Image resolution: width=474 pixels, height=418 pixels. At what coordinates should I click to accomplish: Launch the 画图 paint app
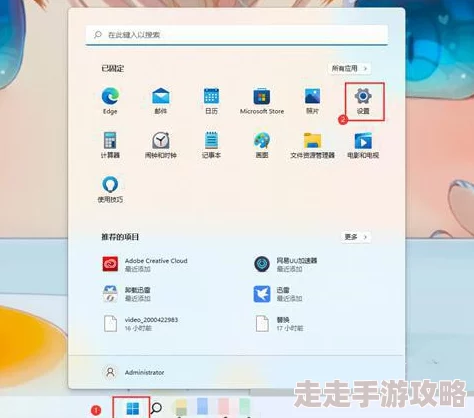[262, 145]
